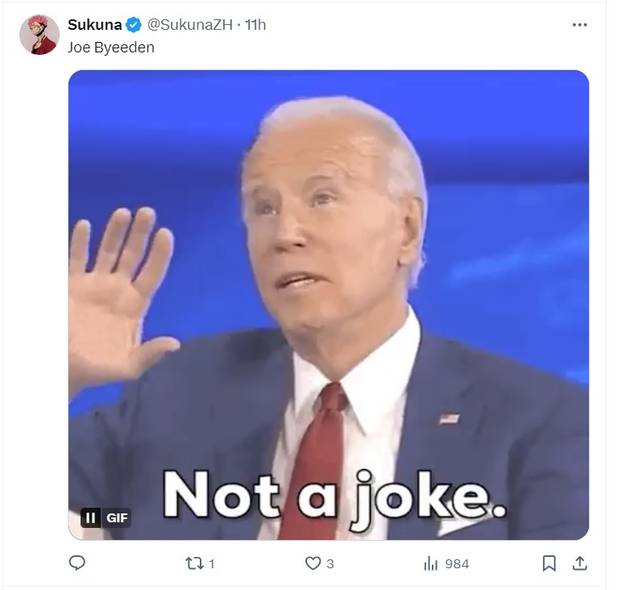Share the post via the share icon
622x590 pixels.
tap(579, 564)
